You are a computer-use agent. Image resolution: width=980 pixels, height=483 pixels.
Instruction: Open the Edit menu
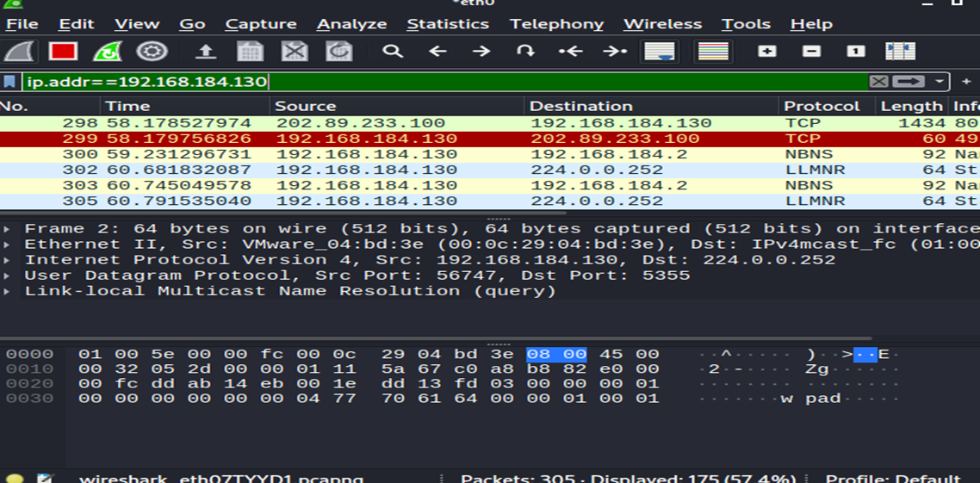(77, 24)
